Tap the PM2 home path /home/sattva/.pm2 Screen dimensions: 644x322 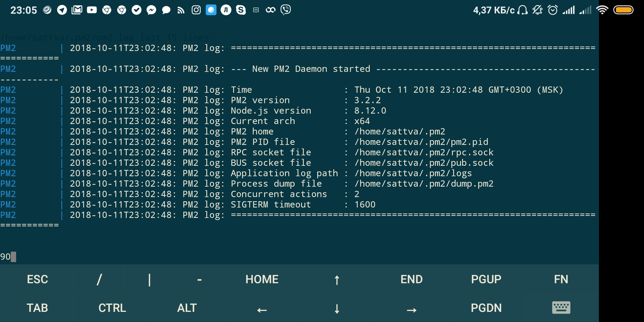[x=400, y=131]
